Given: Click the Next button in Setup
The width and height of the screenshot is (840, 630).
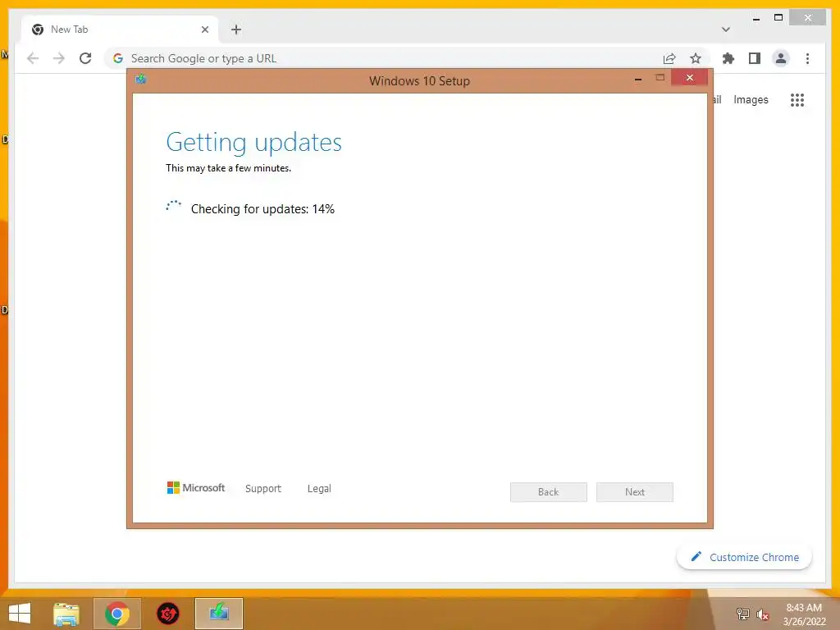Looking at the screenshot, I should pos(635,492).
